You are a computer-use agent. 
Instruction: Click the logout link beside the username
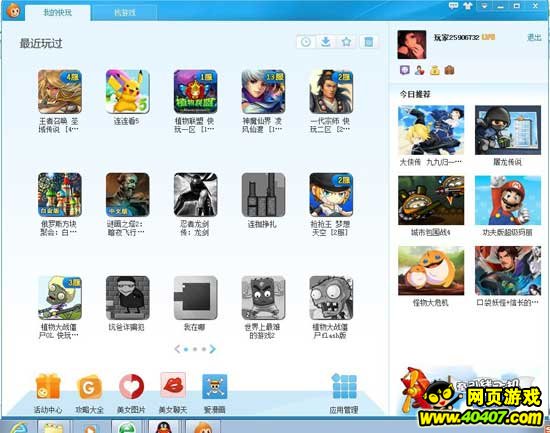[534, 38]
